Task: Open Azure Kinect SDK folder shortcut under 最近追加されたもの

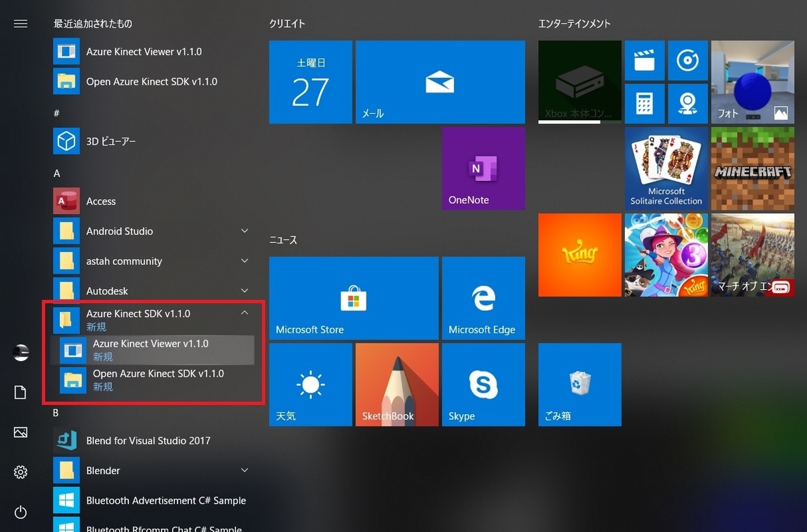Action: [153, 81]
